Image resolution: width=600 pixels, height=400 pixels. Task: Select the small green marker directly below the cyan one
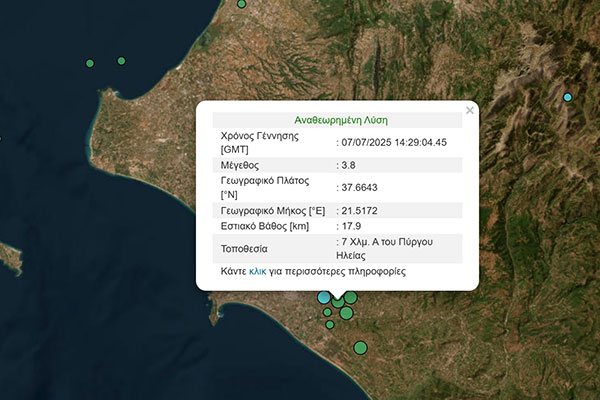[327, 312]
